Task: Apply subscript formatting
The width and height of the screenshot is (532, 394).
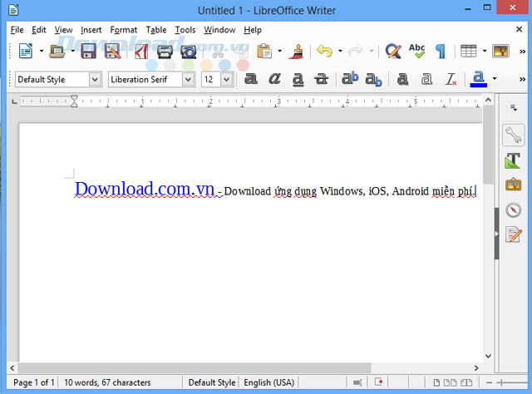Action: coord(373,80)
